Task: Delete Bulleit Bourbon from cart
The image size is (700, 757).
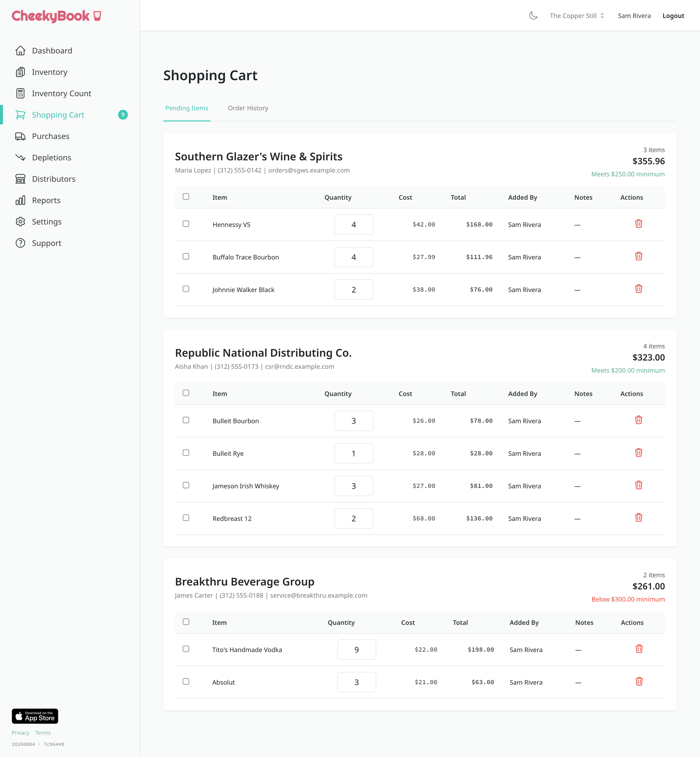Action: pyautogui.click(x=639, y=420)
